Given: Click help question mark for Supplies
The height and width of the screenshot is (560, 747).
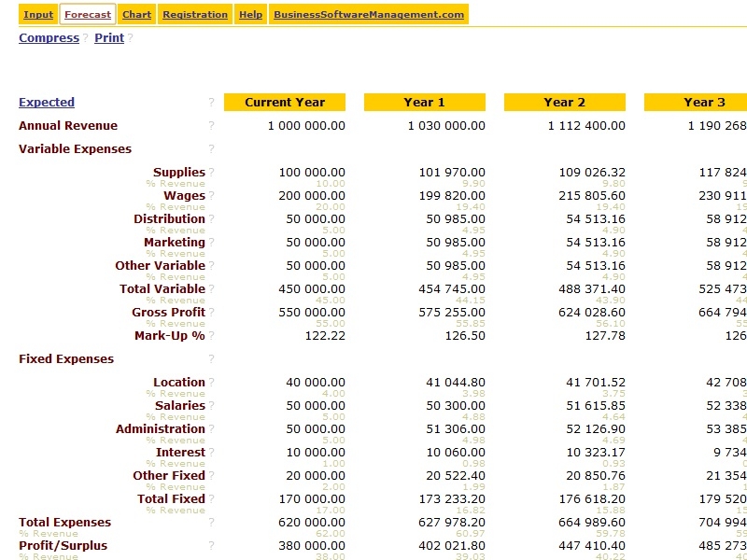Looking at the screenshot, I should [x=211, y=173].
